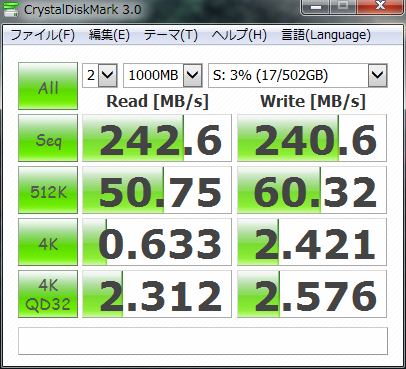This screenshot has height=369, width=406.
Task: Expand the test count dropdown showing 2
Action: [x=108, y=75]
